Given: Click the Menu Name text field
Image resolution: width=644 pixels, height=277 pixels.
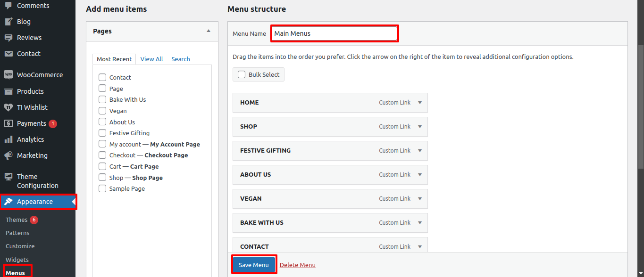Looking at the screenshot, I should (x=335, y=33).
